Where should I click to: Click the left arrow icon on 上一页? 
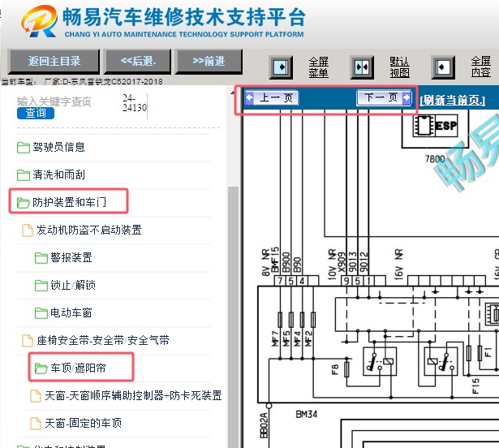point(250,97)
